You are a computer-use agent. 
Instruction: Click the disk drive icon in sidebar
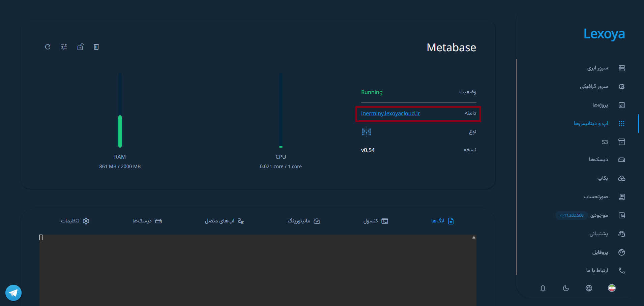(x=622, y=160)
